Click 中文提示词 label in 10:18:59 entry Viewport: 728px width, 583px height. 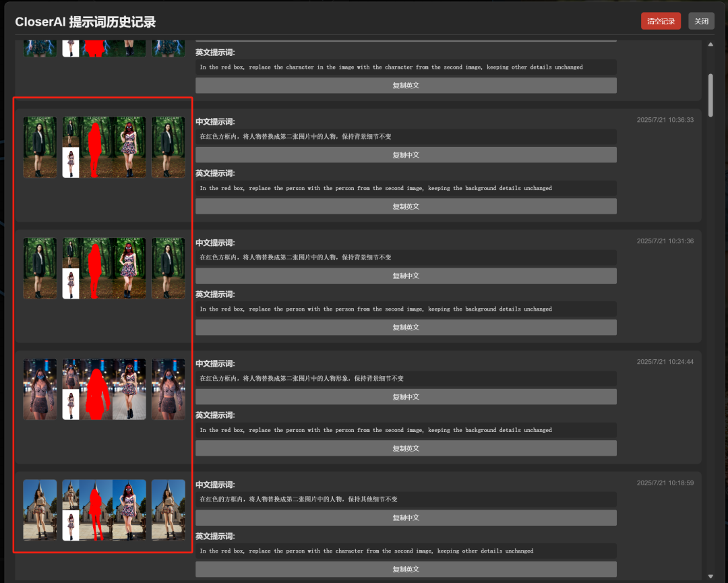tap(215, 485)
